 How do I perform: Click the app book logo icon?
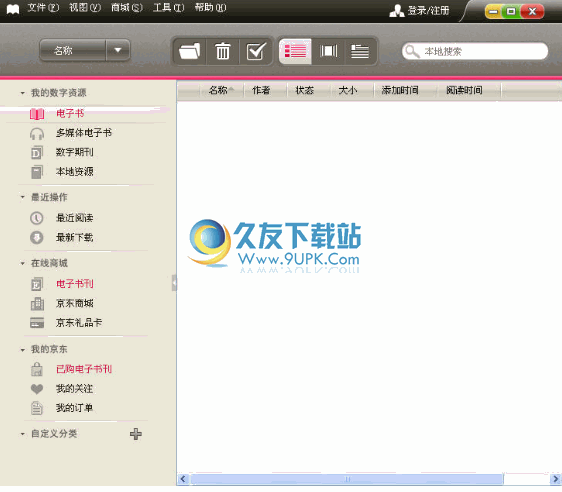coord(13,9)
